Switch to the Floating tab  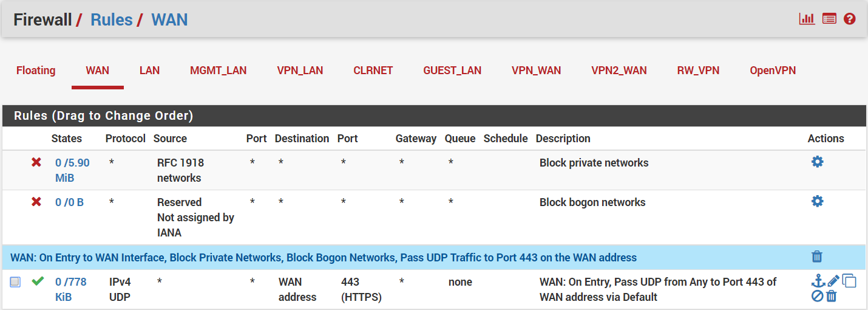[36, 71]
